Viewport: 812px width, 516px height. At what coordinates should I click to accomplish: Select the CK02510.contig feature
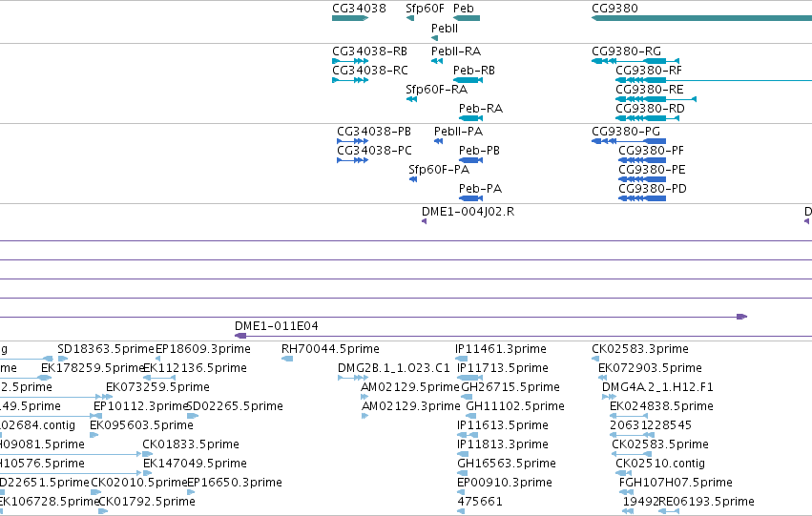623,474
